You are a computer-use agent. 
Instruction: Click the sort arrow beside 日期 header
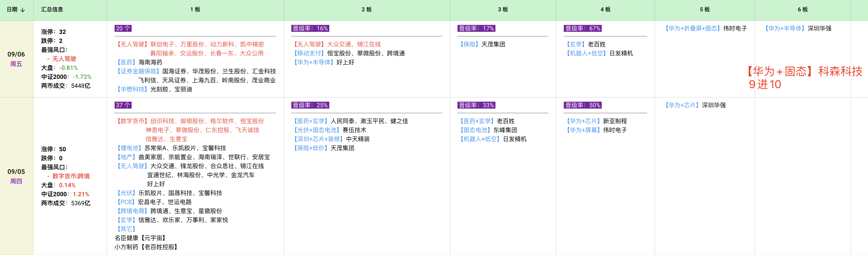23,10
